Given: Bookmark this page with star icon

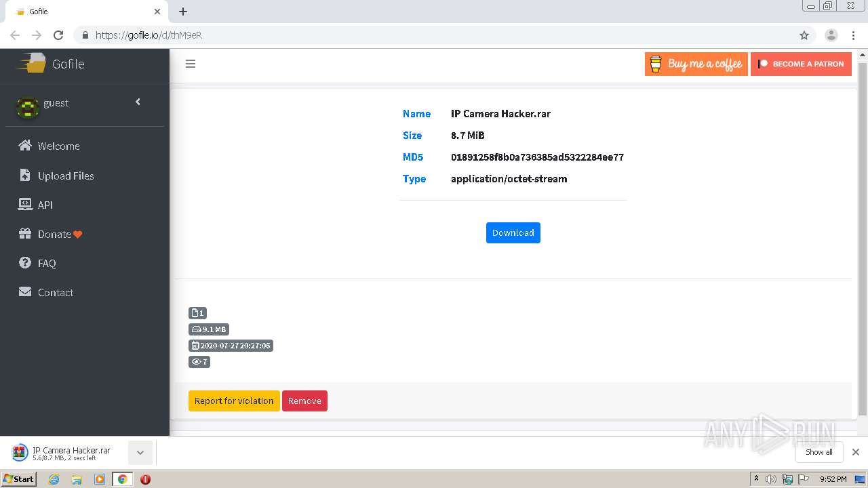Looking at the screenshot, I should click(804, 35).
